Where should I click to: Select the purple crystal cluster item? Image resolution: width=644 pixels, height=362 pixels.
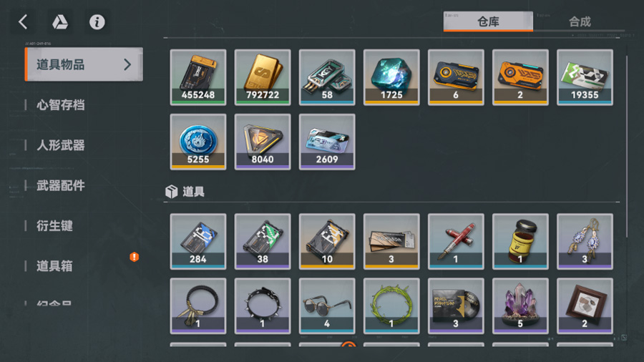point(520,305)
